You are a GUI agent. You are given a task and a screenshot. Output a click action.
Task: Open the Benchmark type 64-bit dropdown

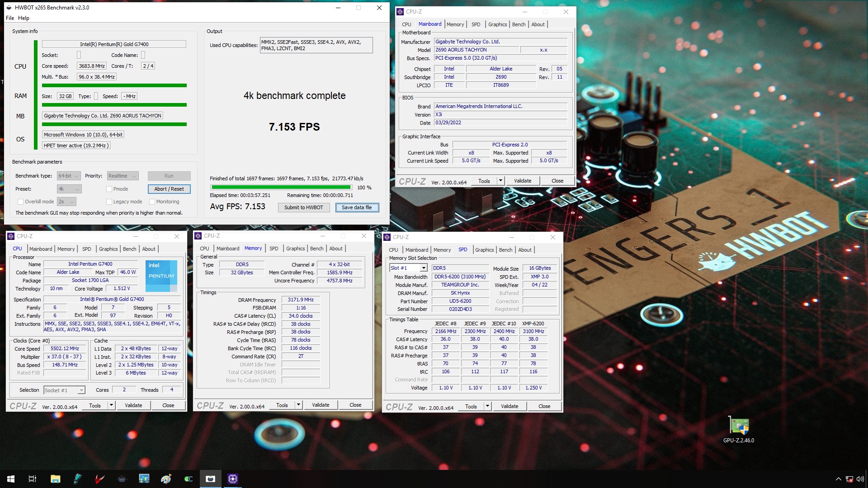coord(69,176)
